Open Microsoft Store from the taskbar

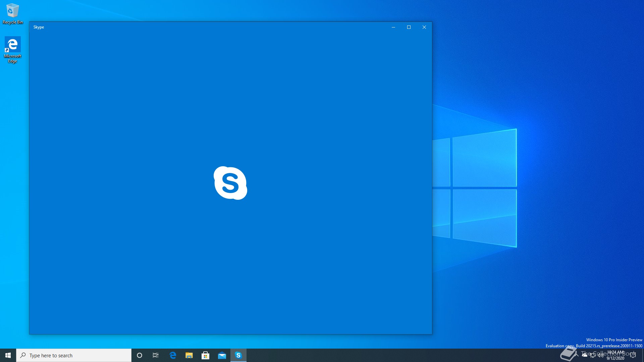tap(206, 355)
